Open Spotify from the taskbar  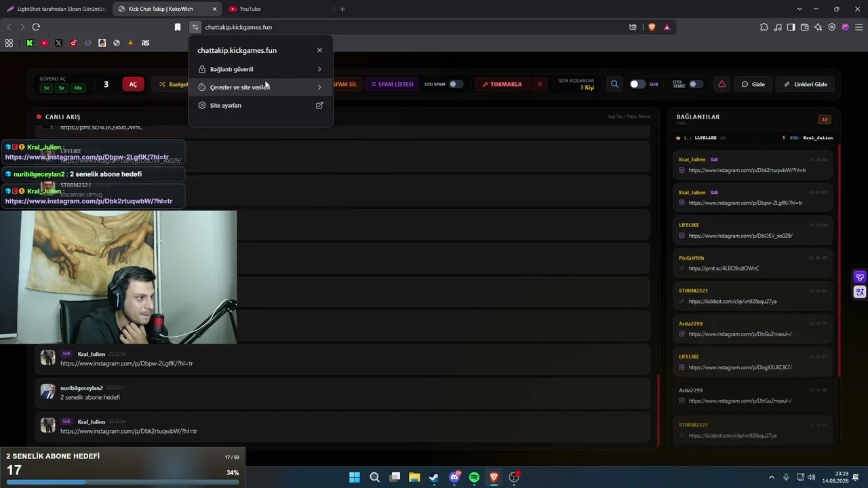point(474,477)
